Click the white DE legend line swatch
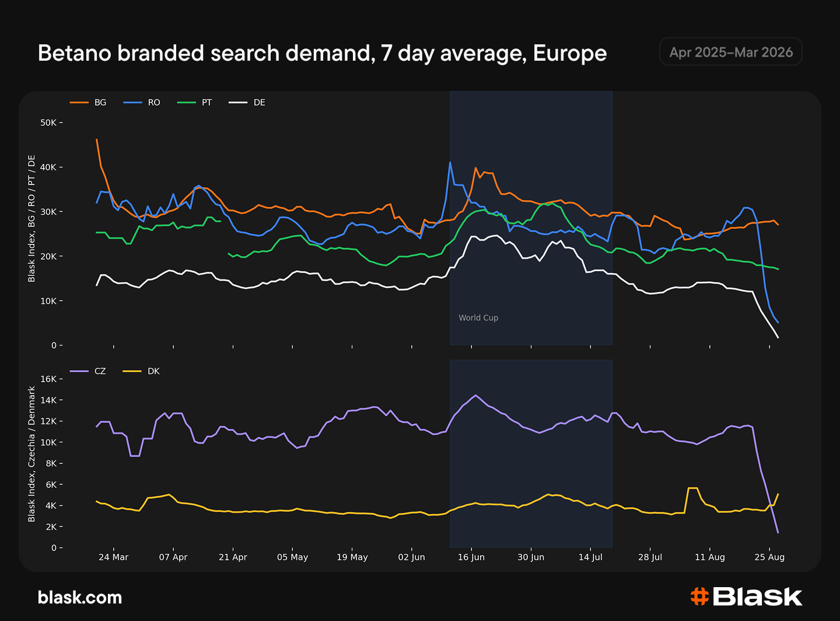Screen dimensions: 840x621 (x=238, y=103)
